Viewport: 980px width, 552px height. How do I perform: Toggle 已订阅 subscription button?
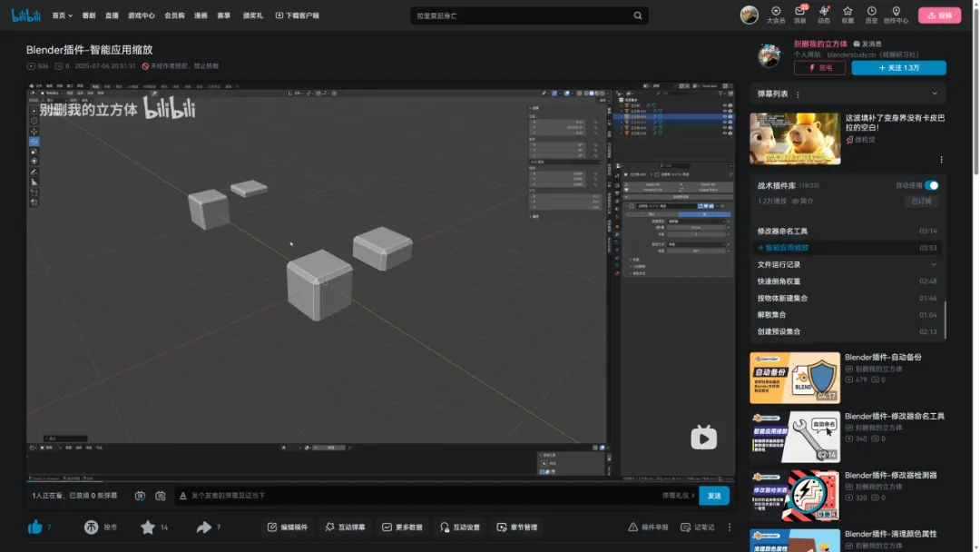[x=921, y=202]
